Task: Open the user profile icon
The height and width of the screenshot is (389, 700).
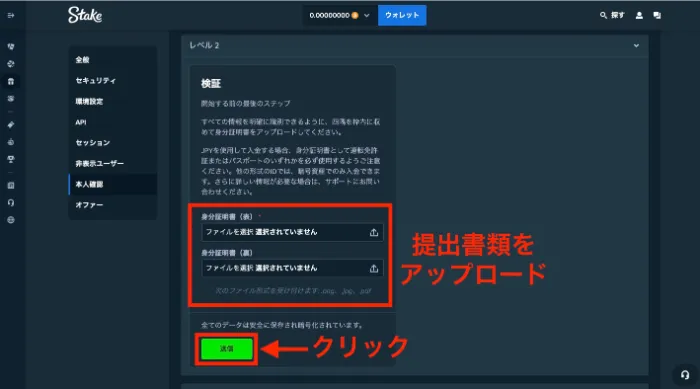Action: [639, 15]
